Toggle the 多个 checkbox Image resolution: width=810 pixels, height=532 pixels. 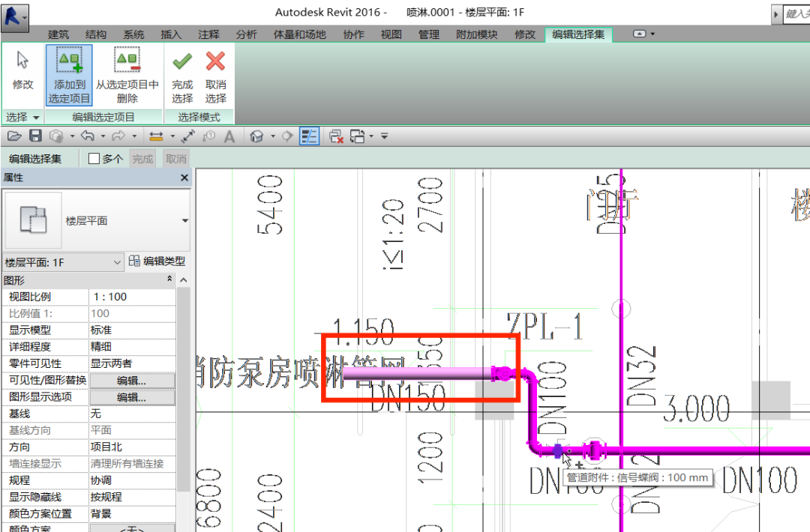pos(94,158)
